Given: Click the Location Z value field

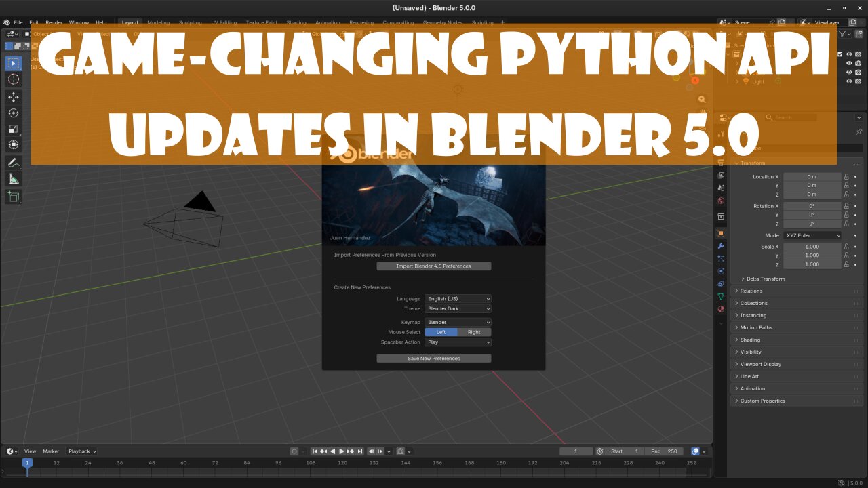Looking at the screenshot, I should click(812, 195).
